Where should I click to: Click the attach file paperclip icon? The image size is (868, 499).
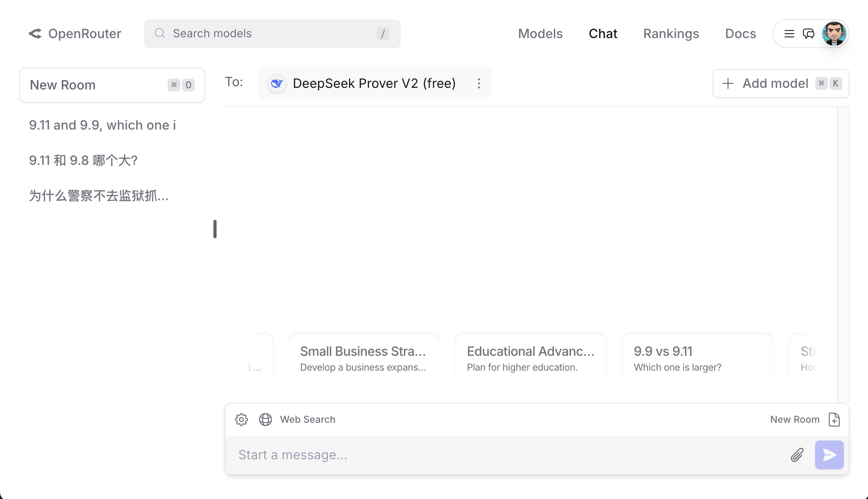(x=797, y=455)
